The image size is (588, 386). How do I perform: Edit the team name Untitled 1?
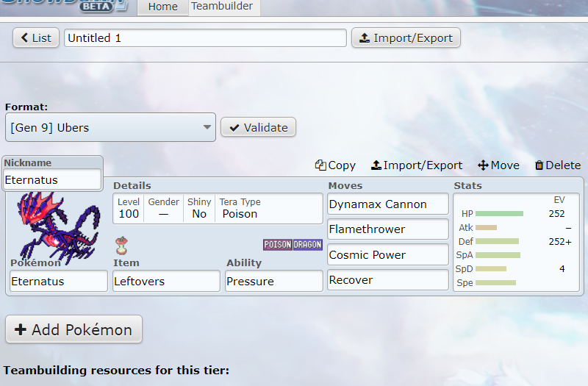[205, 38]
